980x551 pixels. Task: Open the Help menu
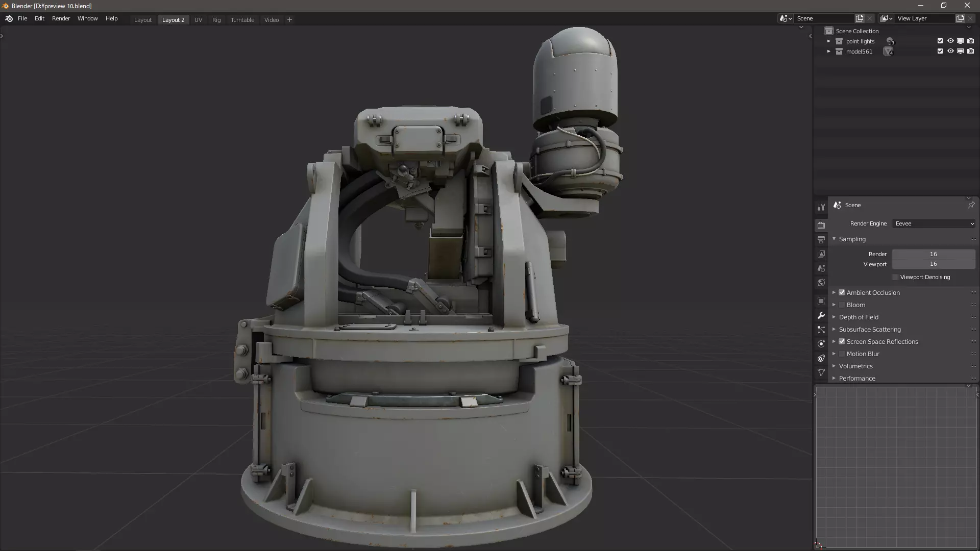coord(111,18)
